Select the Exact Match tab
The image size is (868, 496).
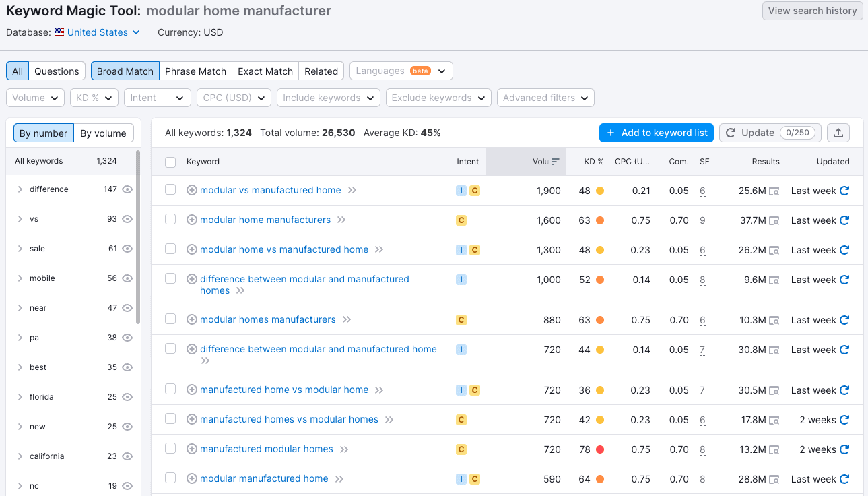pyautogui.click(x=265, y=71)
